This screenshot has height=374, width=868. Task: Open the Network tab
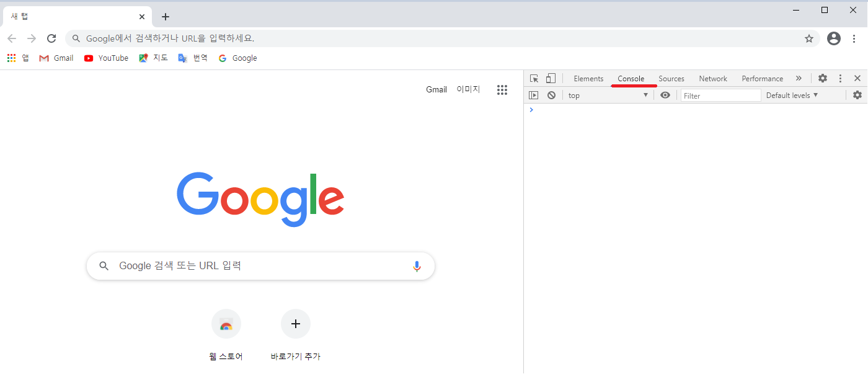(713, 79)
